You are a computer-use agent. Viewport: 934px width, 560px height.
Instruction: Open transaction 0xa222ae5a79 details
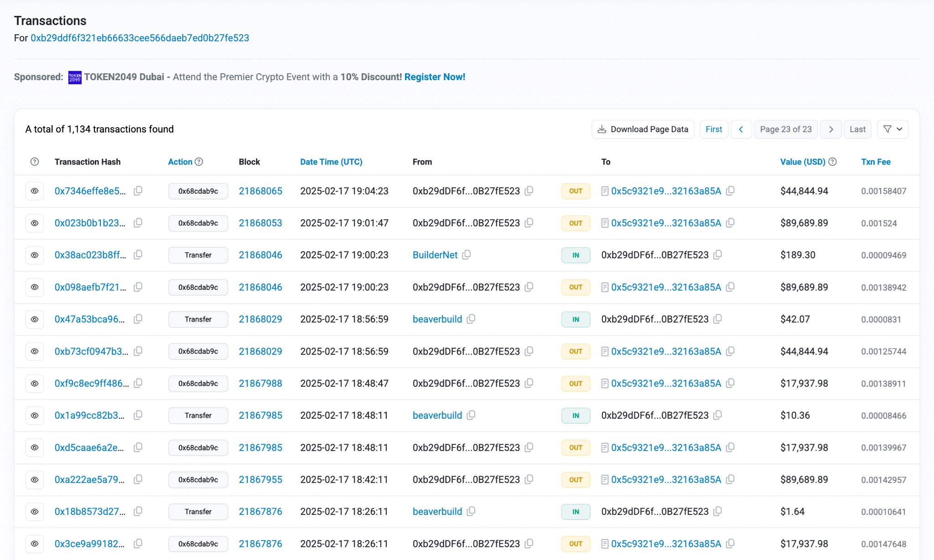point(89,479)
